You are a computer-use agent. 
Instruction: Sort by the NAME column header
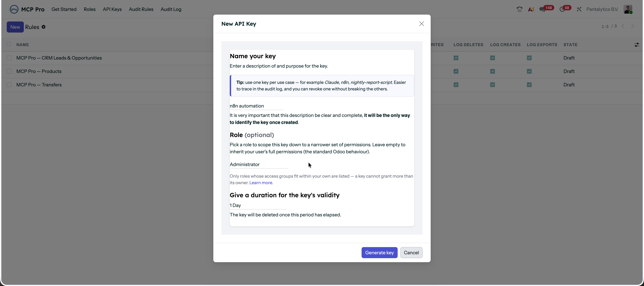(x=22, y=45)
